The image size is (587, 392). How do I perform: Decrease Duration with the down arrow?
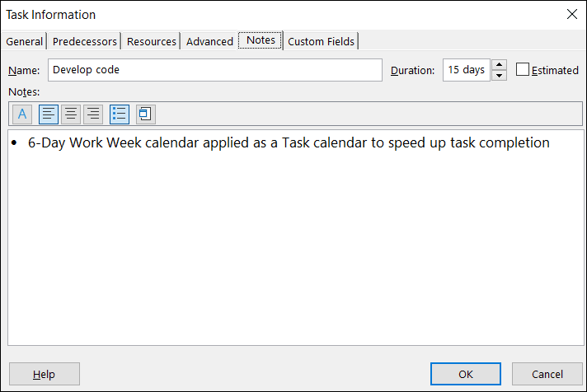pos(499,75)
